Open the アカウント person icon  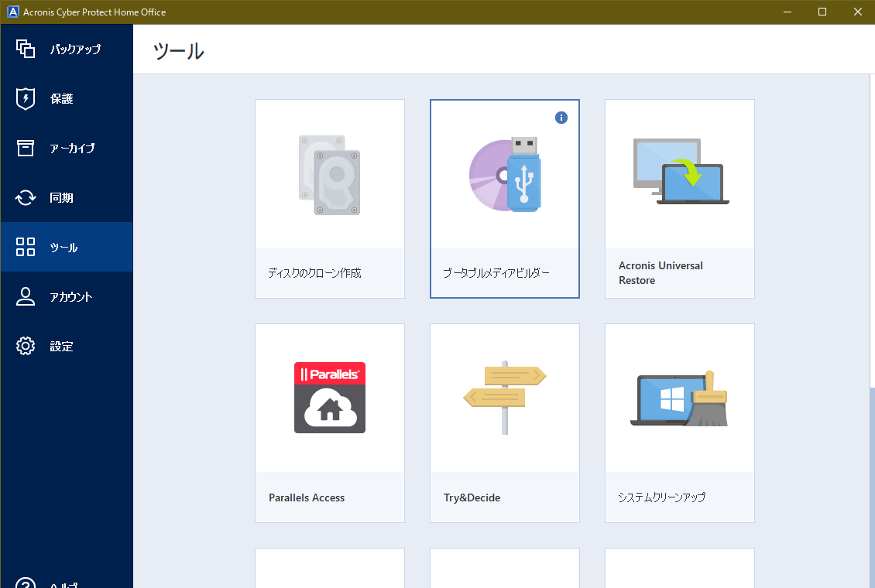point(25,296)
